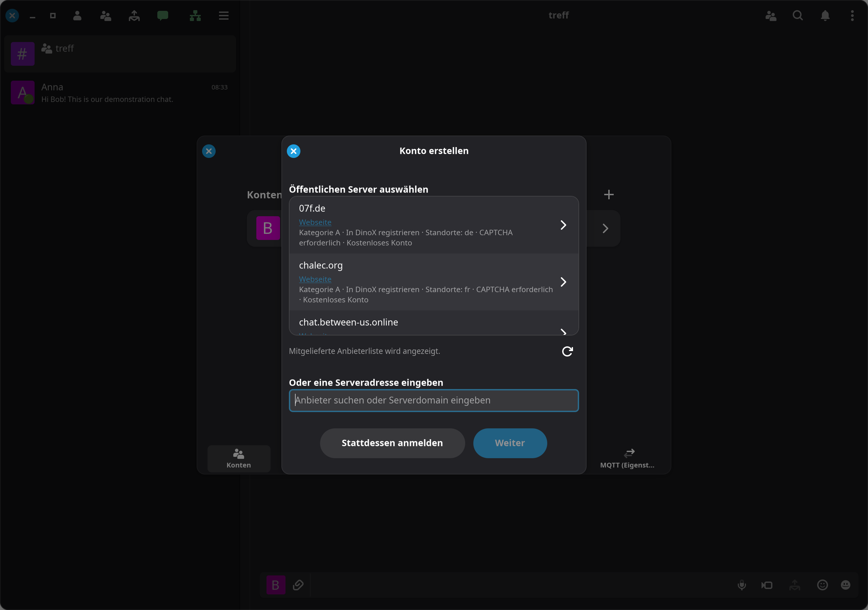Open the search icon in header

click(798, 16)
